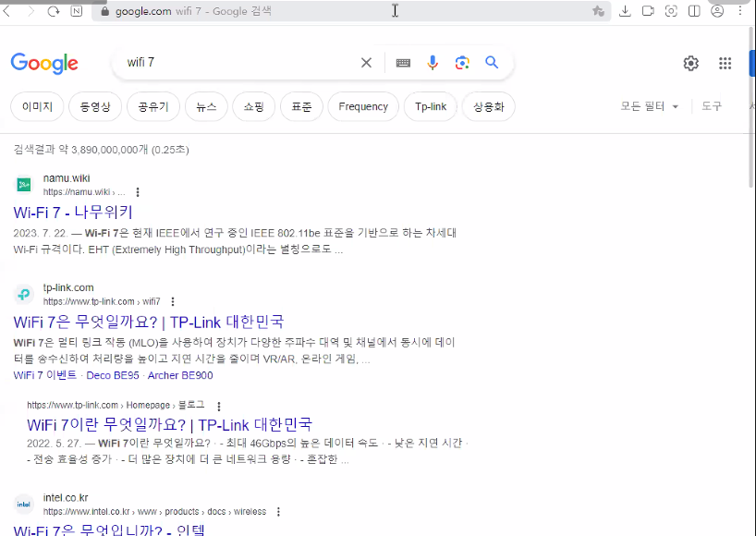Click the browser forward arrow

31,11
